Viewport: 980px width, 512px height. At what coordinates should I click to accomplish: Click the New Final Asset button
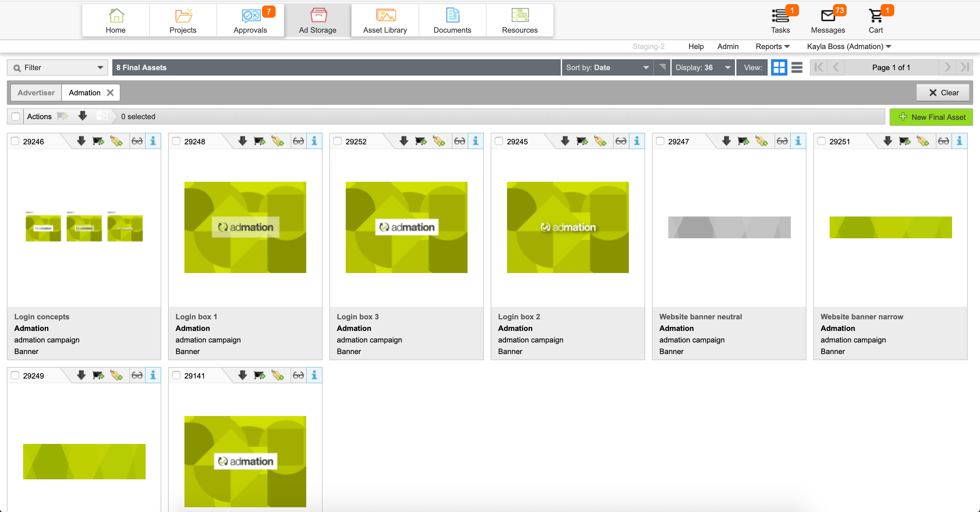[x=931, y=117]
